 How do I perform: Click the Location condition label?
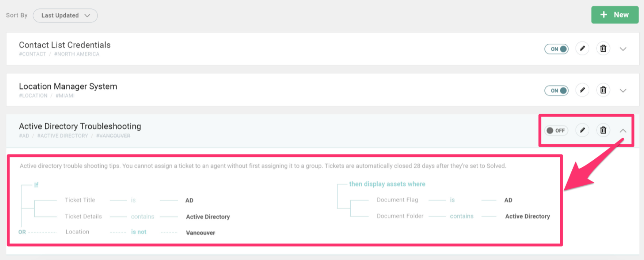pyautogui.click(x=77, y=232)
